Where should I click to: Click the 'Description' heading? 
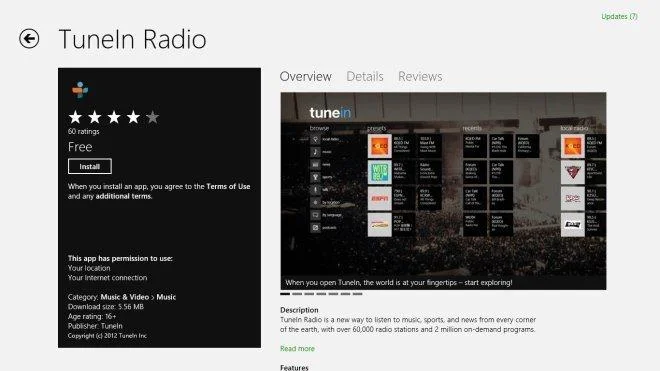coord(299,310)
